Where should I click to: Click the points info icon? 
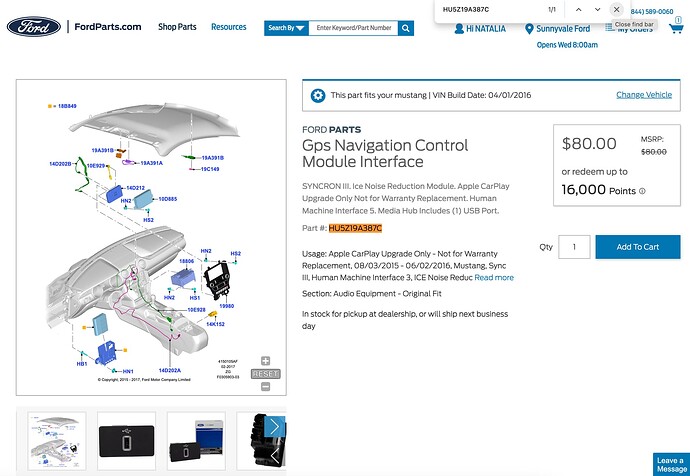click(x=642, y=191)
